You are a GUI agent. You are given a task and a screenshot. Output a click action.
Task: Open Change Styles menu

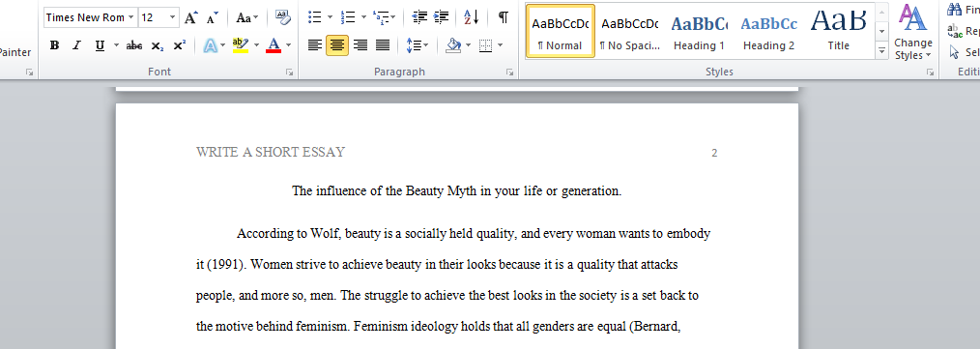[x=913, y=32]
